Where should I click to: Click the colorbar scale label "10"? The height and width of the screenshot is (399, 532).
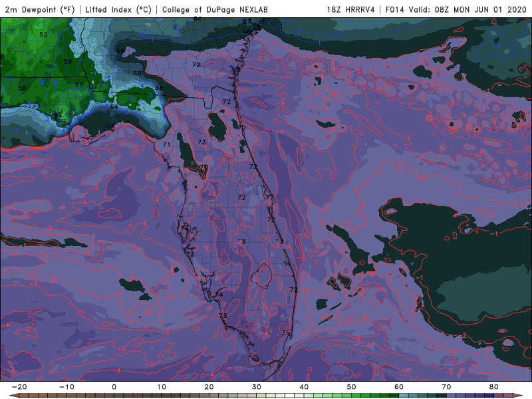[162, 387]
